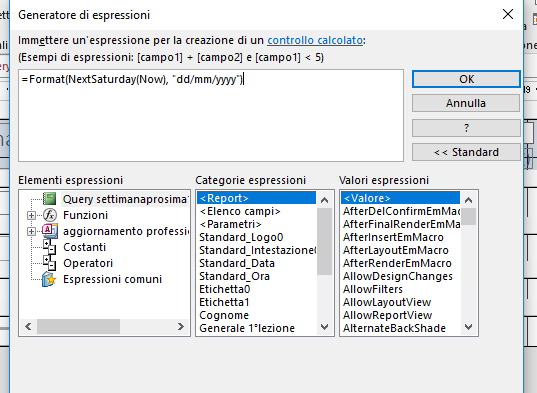The image size is (537, 393).
Task: Select Query settimanaprosima in Elementi espressioni
Action: click(125, 199)
